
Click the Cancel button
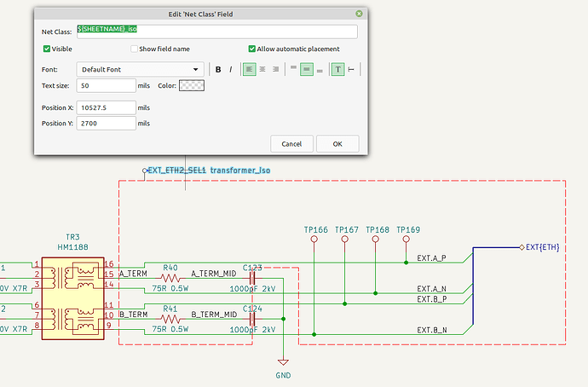pos(291,143)
